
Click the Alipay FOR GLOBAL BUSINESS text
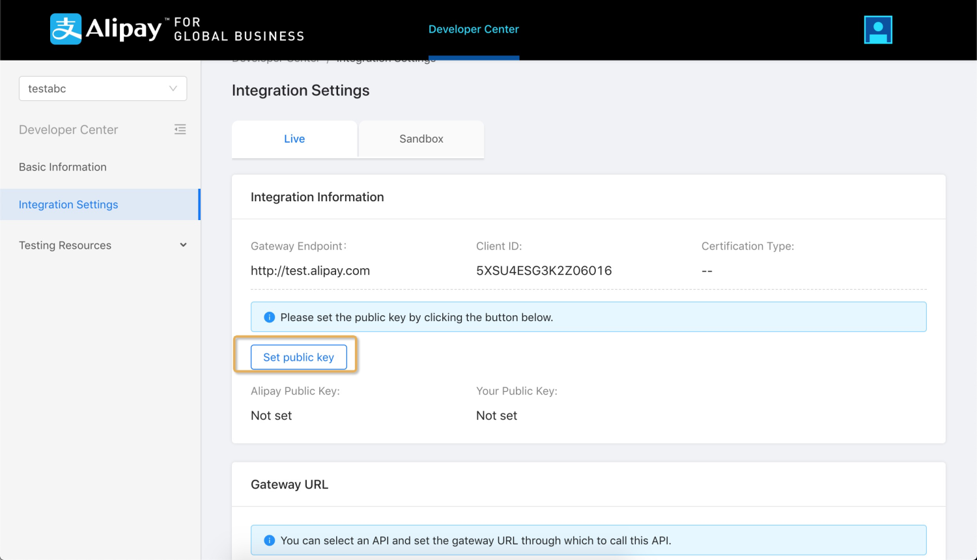click(238, 29)
